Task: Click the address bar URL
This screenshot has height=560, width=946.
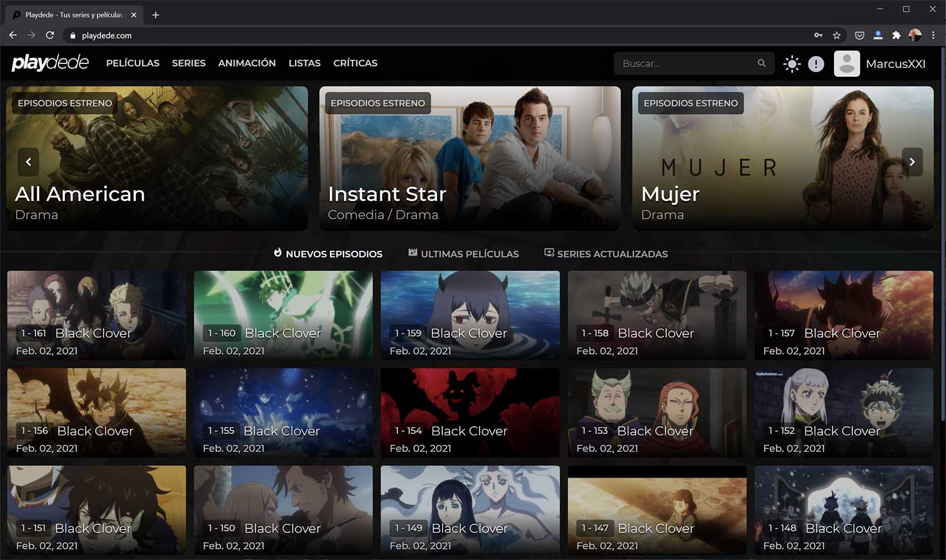Action: (107, 35)
